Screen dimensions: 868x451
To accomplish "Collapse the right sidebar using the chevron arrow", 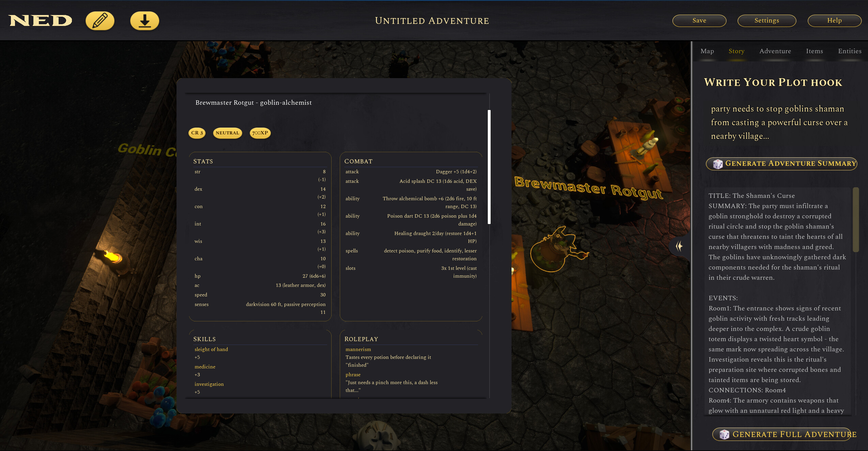I will (679, 246).
